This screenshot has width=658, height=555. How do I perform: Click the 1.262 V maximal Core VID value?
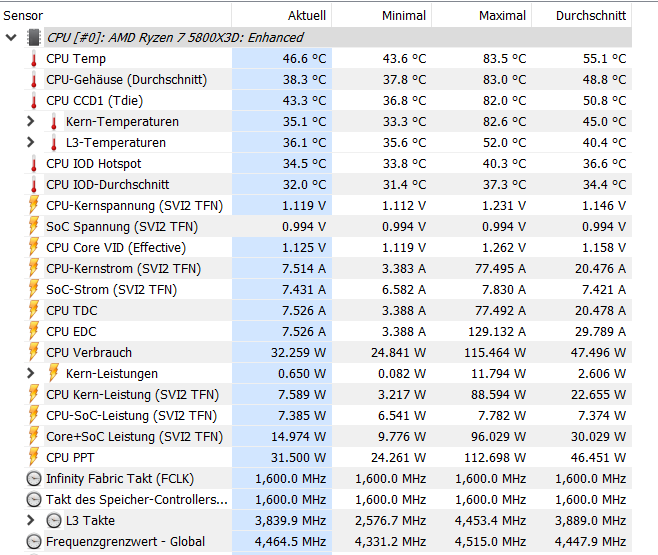coord(504,248)
